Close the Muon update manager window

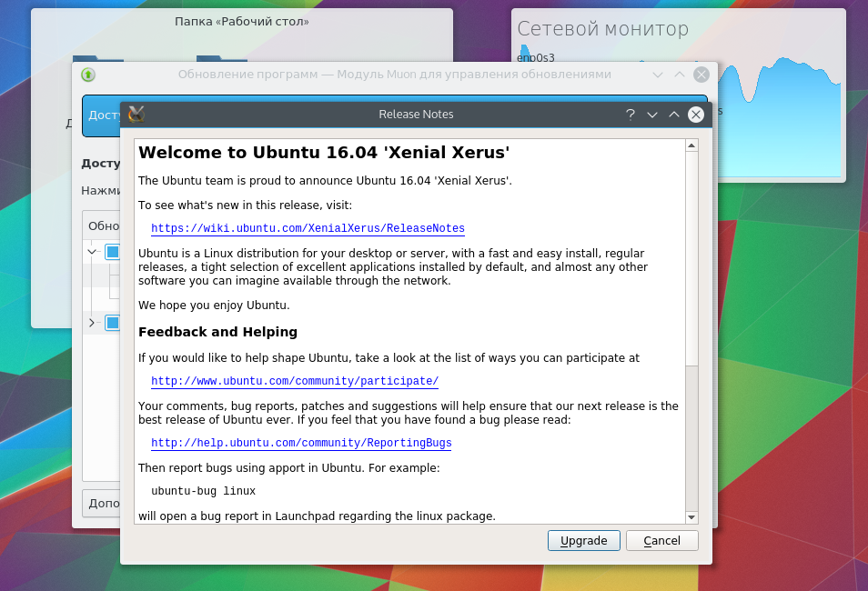[701, 75]
